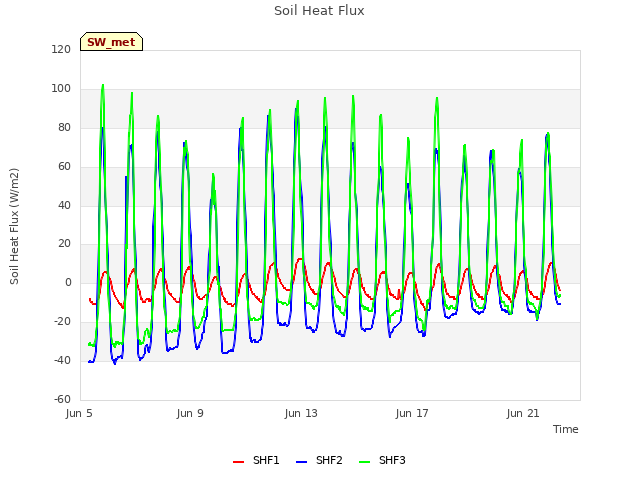The width and height of the screenshot is (640, 480).
Task: Click the 120 y-axis tick label
Action: click(x=61, y=49)
